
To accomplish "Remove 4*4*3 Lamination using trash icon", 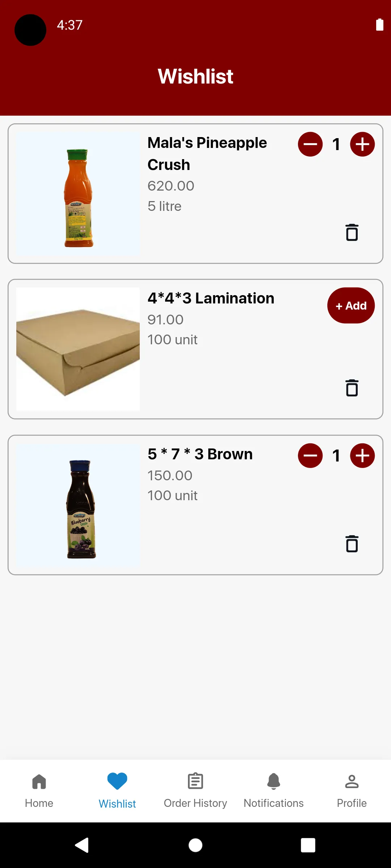I will click(x=352, y=388).
